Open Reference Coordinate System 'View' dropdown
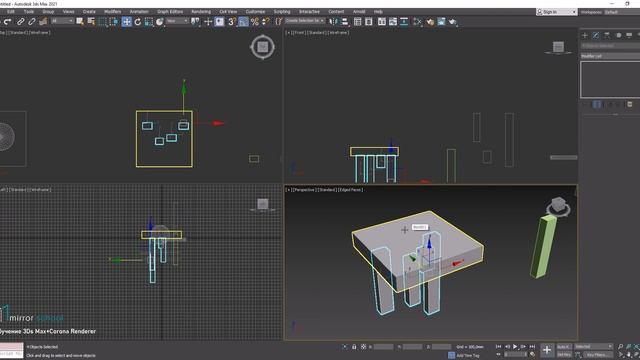The width and height of the screenshot is (640, 360). click(x=177, y=21)
